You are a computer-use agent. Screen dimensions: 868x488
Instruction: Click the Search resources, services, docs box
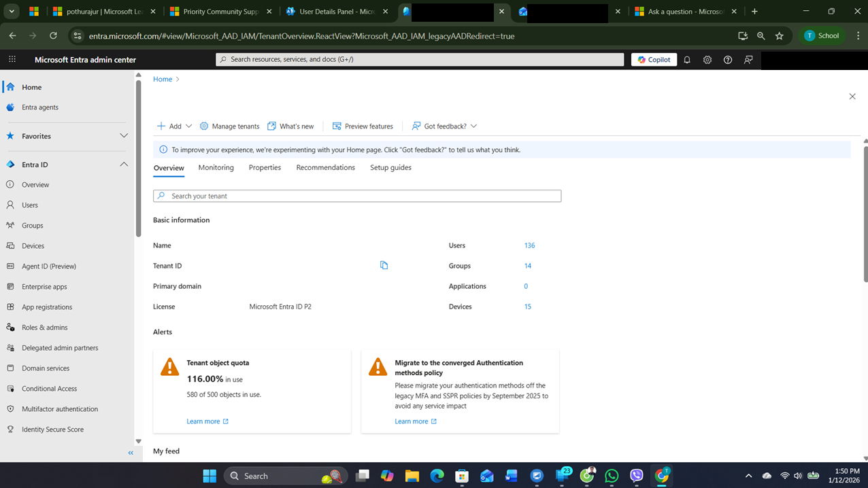tap(420, 60)
